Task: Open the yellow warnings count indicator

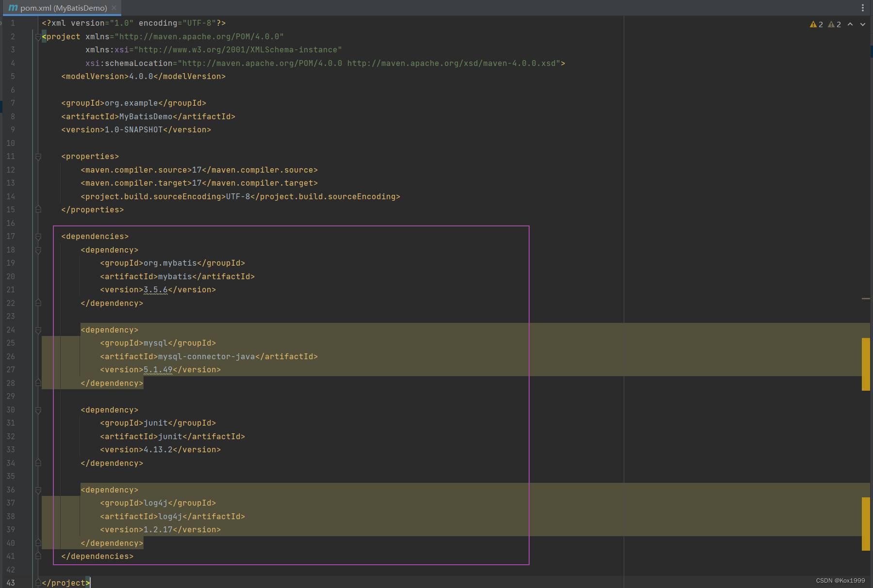Action: coord(816,24)
